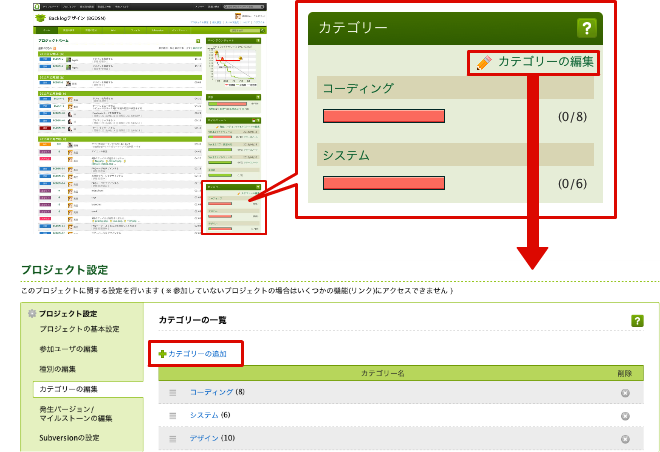Viewport: 660px width, 452px height.
Task: Click the help icon in カテゴリー panel header
Action: pos(586,28)
